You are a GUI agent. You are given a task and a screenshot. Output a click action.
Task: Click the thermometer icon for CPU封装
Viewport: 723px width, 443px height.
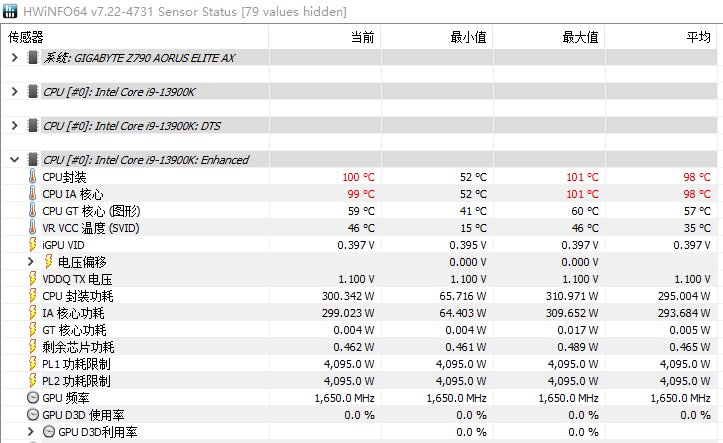click(x=32, y=177)
